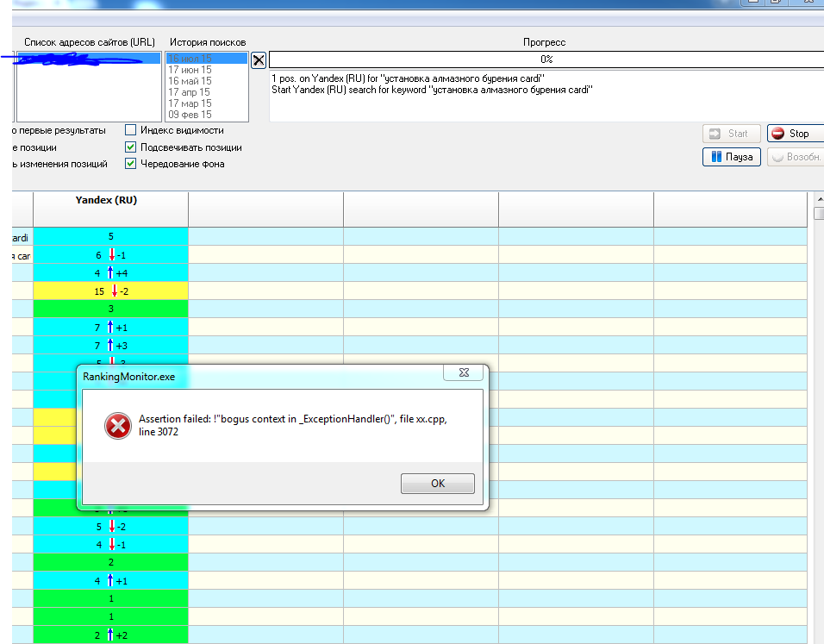Click the greyed-out Start button
This screenshot has height=644, width=824.
pos(731,134)
